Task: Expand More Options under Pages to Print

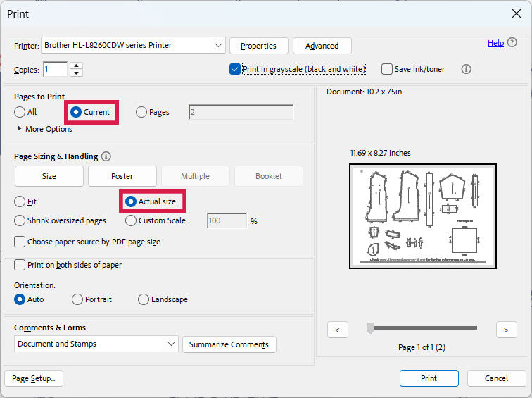Action: click(x=19, y=129)
